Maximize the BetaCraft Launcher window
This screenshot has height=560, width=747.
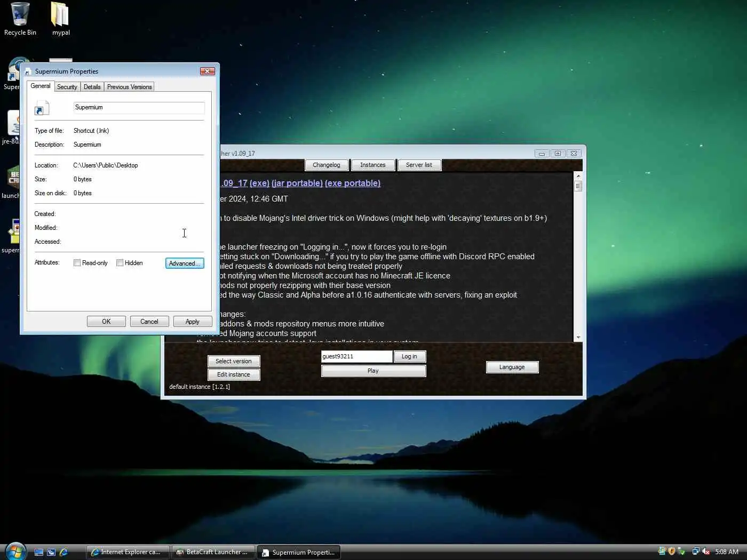(558, 154)
